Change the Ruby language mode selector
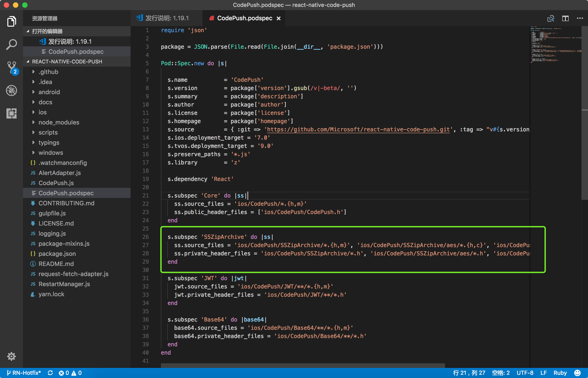588x378 pixels. click(560, 372)
